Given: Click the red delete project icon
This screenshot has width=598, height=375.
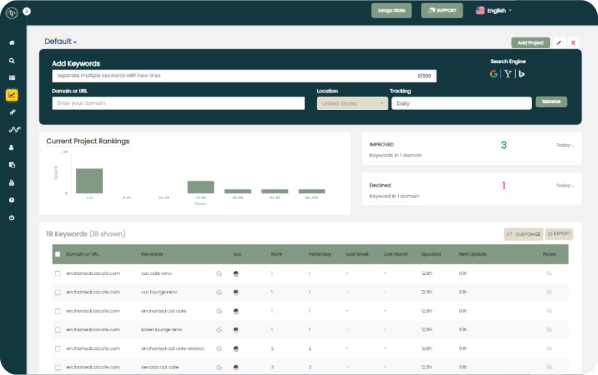Looking at the screenshot, I should click(x=573, y=43).
